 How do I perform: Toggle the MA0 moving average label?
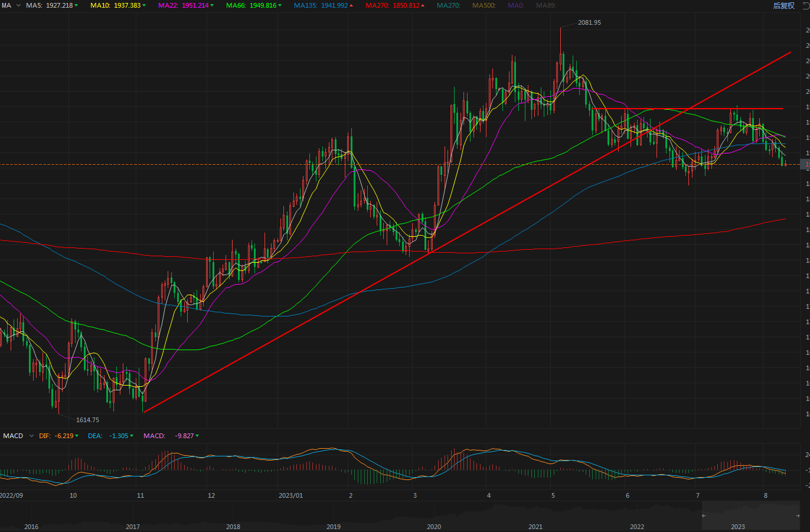point(515,5)
